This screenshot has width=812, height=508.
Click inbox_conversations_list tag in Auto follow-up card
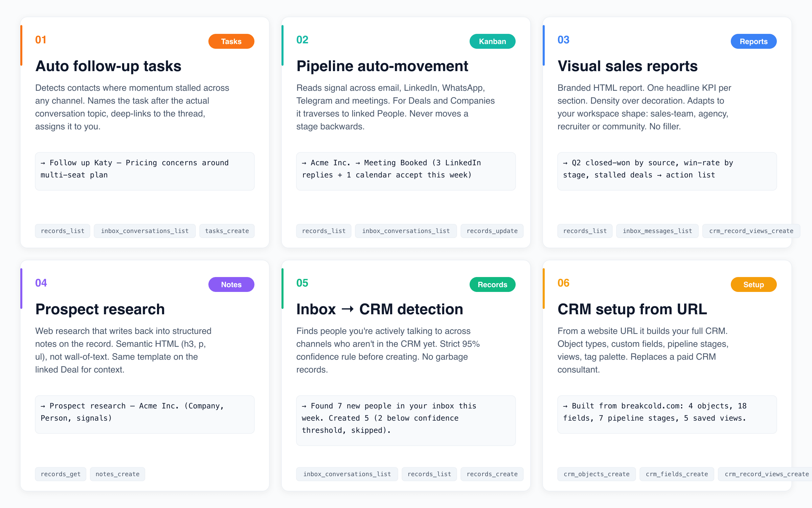point(145,231)
